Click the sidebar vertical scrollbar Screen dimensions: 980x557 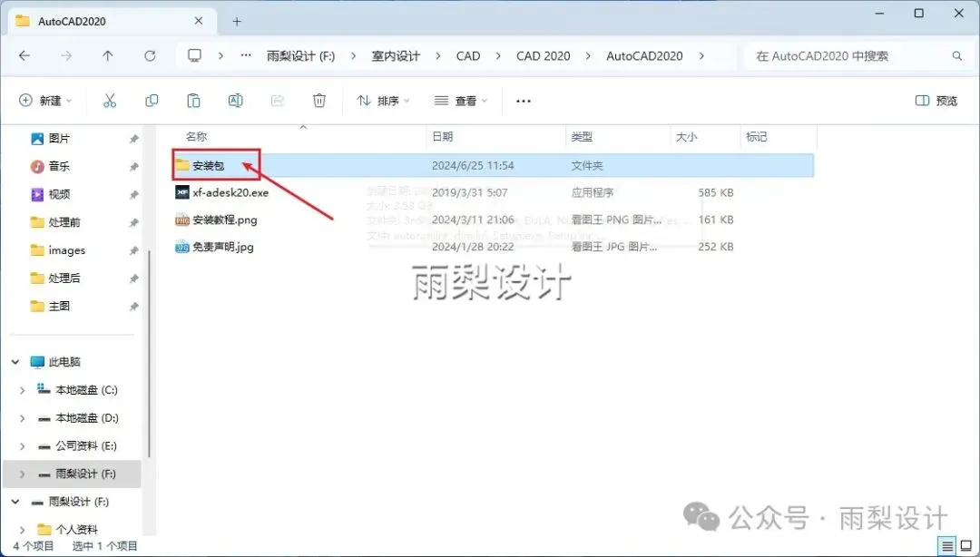(x=150, y=353)
